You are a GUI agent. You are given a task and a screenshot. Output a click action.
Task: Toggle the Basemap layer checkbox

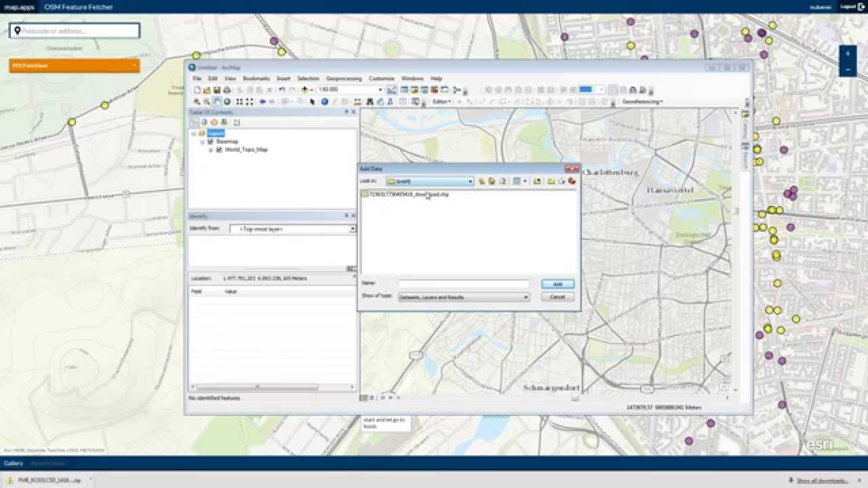[211, 142]
